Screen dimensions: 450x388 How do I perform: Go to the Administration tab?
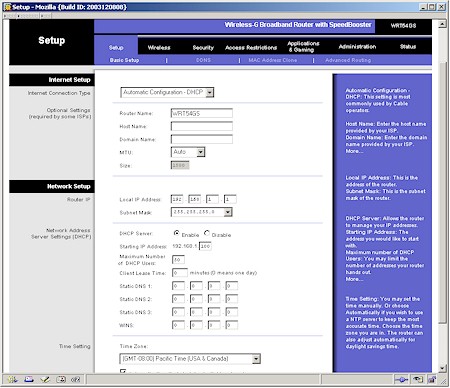[x=357, y=47]
